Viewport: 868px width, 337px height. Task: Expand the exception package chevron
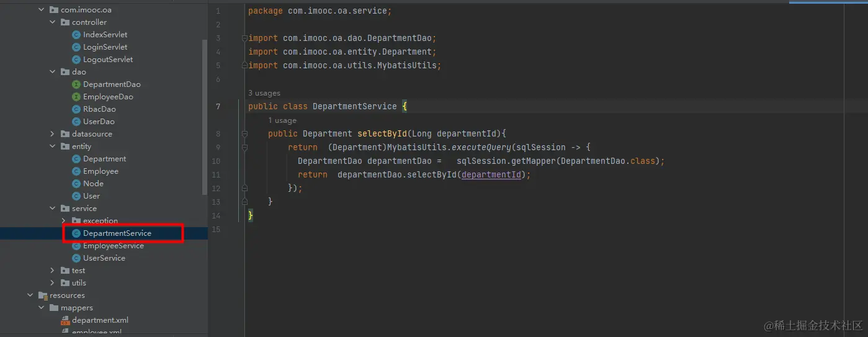coord(64,221)
